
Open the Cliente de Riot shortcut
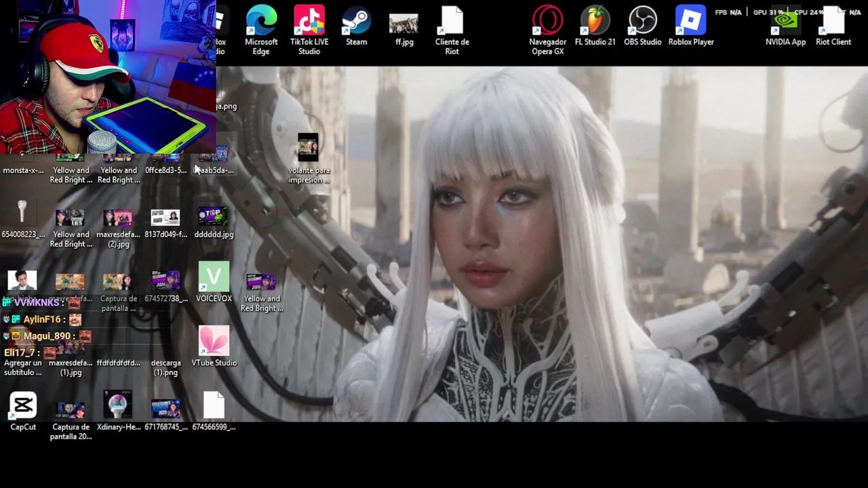point(452,30)
